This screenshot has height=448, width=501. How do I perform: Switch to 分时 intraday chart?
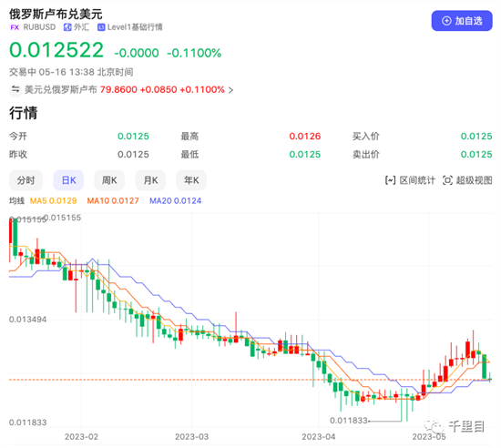pos(26,180)
